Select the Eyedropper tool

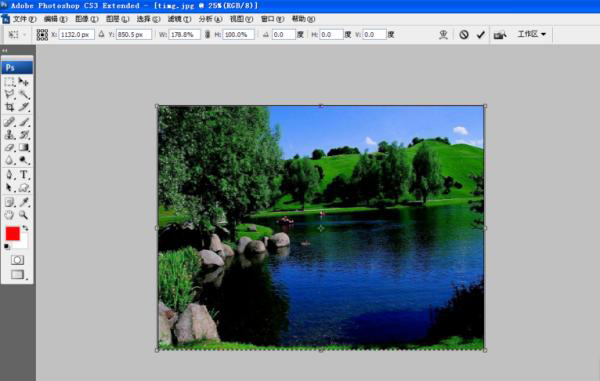pyautogui.click(x=24, y=202)
